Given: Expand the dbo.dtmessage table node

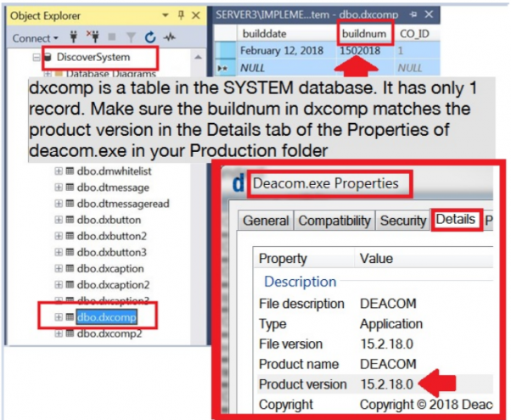Looking at the screenshot, I should point(59,187).
